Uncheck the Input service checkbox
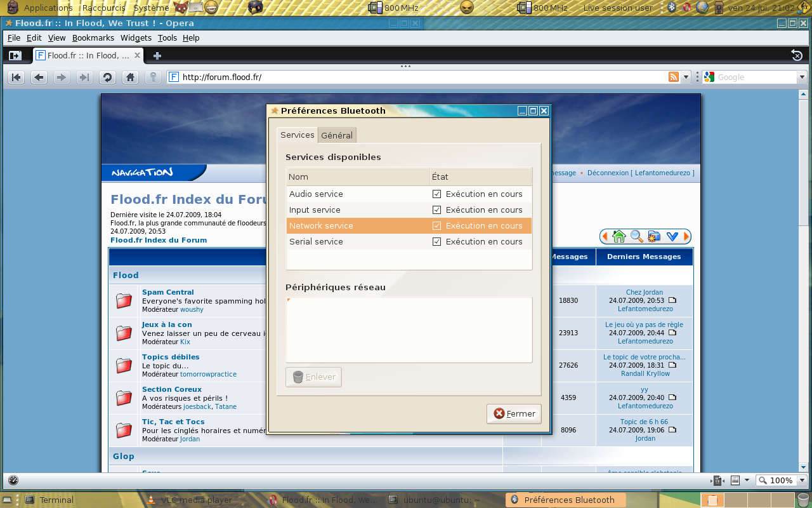This screenshot has height=508, width=812. 436,210
